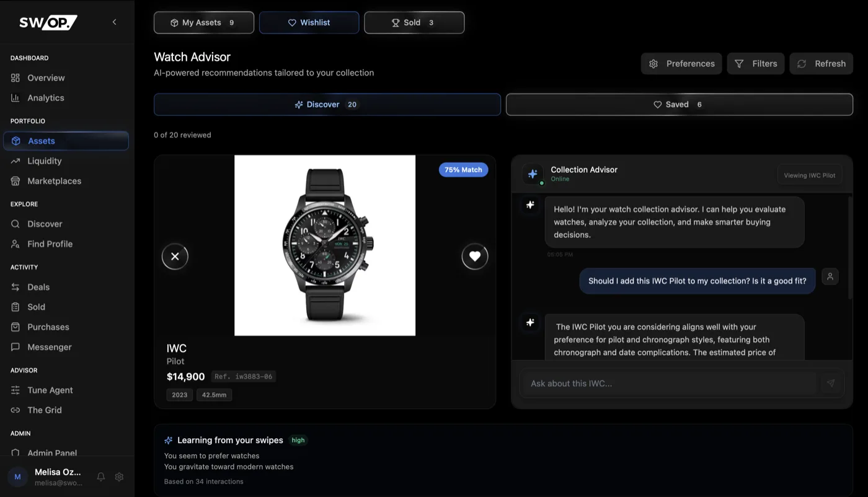868x497 pixels.
Task: Open the Filters button
Action: tap(756, 64)
